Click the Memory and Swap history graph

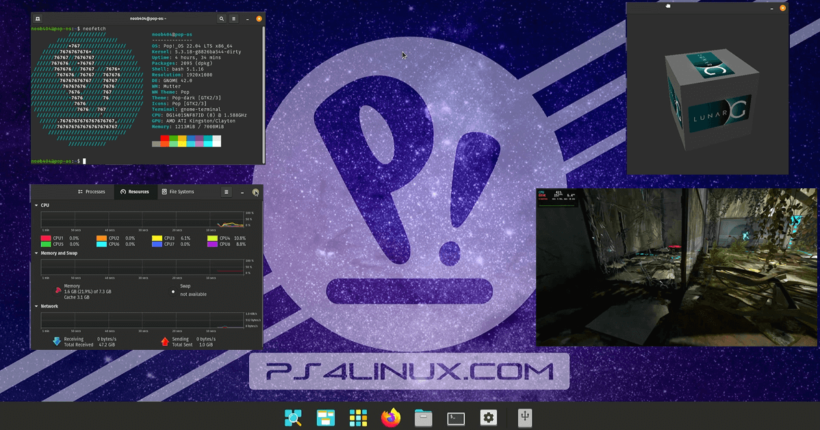pos(142,267)
